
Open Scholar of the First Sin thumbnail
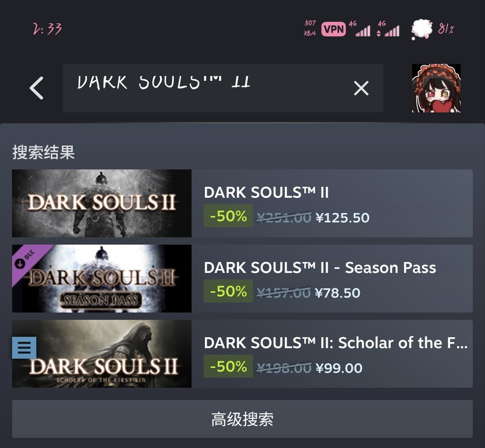(102, 354)
